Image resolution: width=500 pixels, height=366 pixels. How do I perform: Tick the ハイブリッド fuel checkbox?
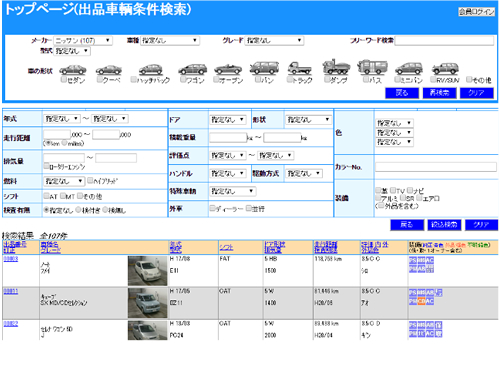click(90, 180)
